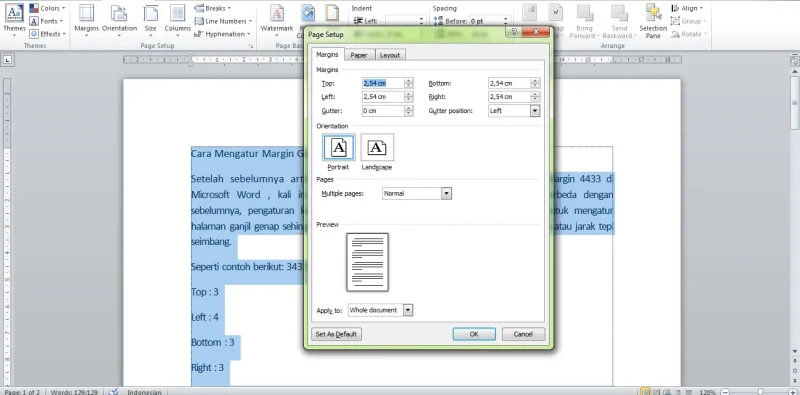Click the Right margin spinner arrows
The height and width of the screenshot is (395, 800).
[x=535, y=96]
